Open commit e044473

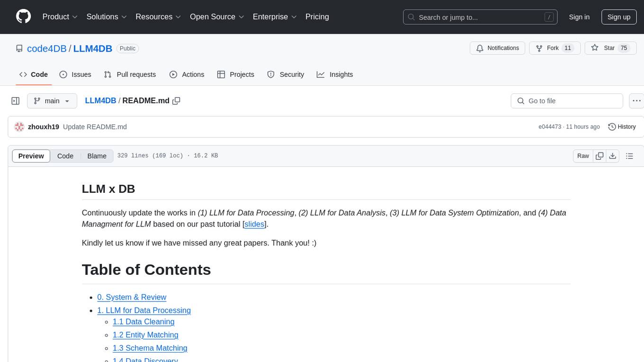550,127
